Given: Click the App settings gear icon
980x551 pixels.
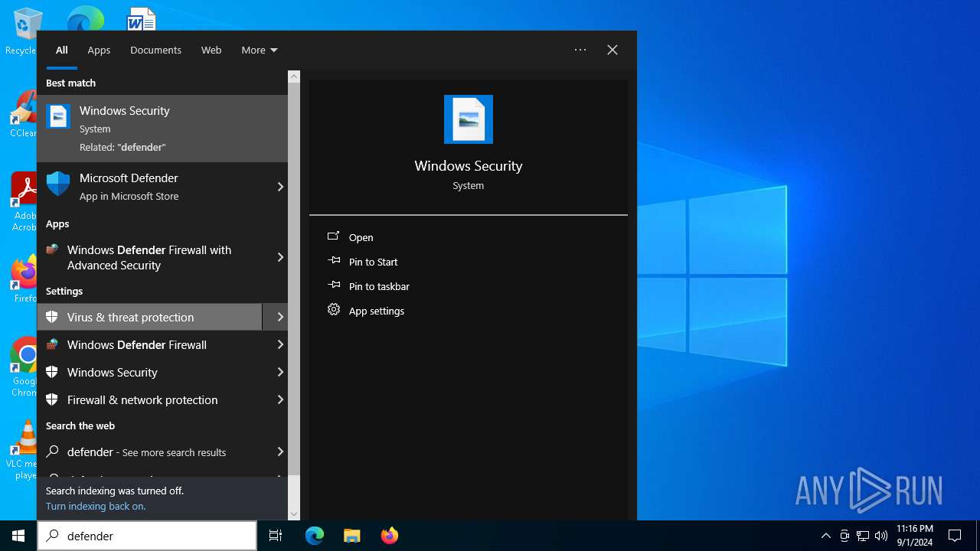Looking at the screenshot, I should click(333, 310).
